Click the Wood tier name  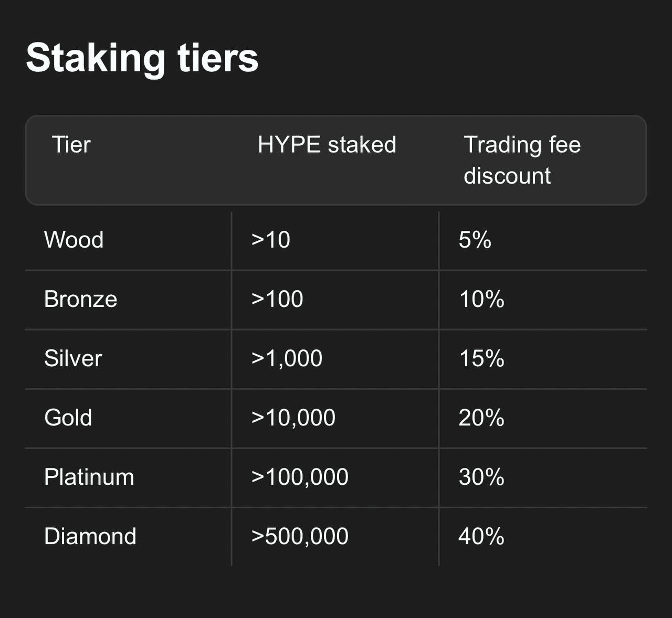click(x=74, y=240)
